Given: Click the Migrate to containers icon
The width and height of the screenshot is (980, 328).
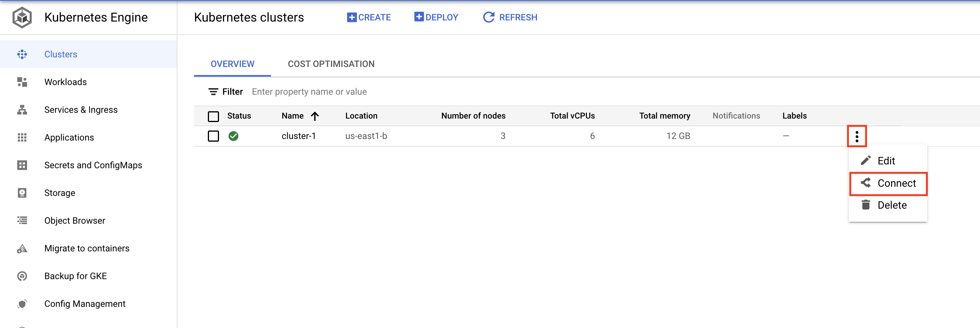Looking at the screenshot, I should pos(22,248).
